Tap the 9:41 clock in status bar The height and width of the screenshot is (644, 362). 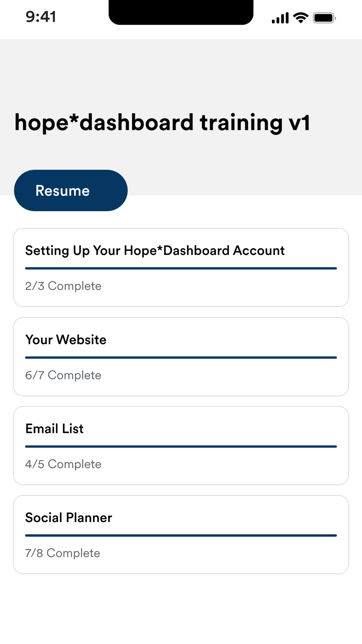(41, 17)
